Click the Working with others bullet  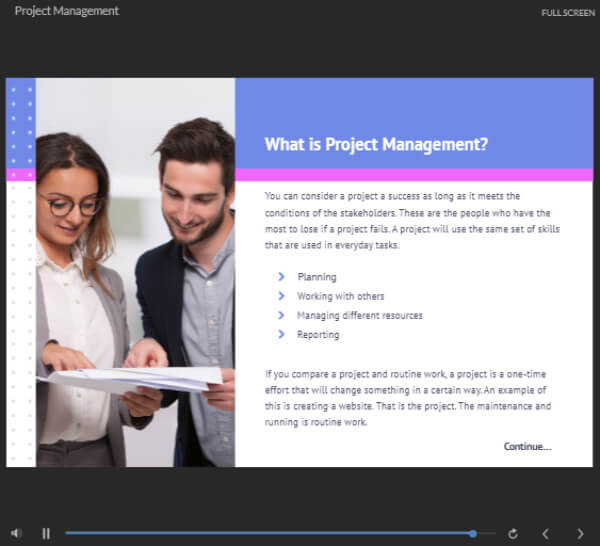(x=341, y=296)
